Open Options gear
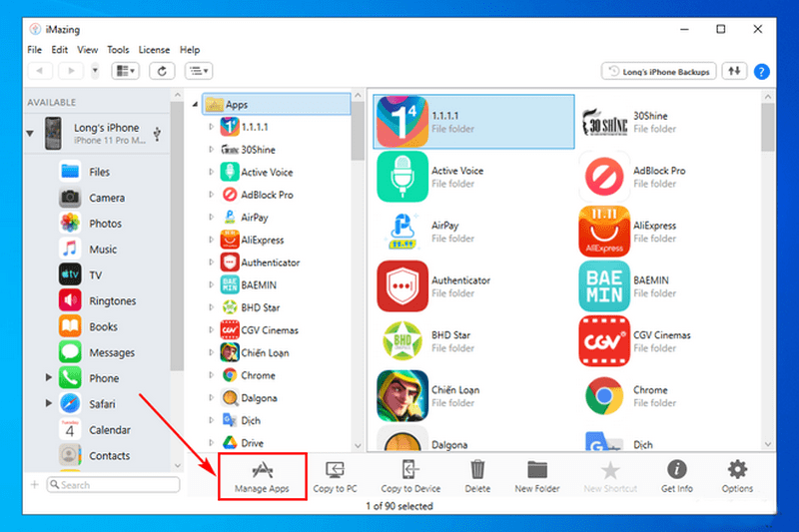 point(737,477)
